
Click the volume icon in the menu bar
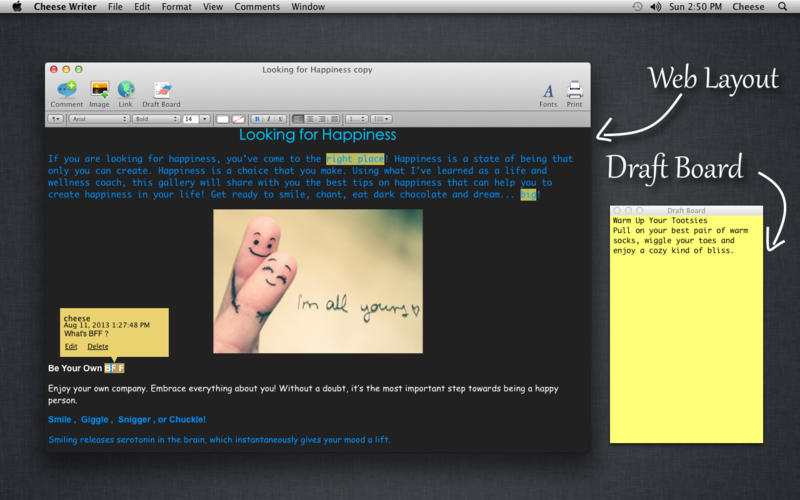click(656, 7)
